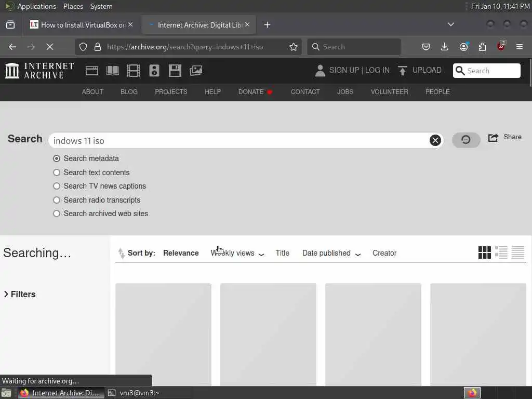Click the Share icon
Image resolution: width=532 pixels, height=399 pixels.
[493, 137]
